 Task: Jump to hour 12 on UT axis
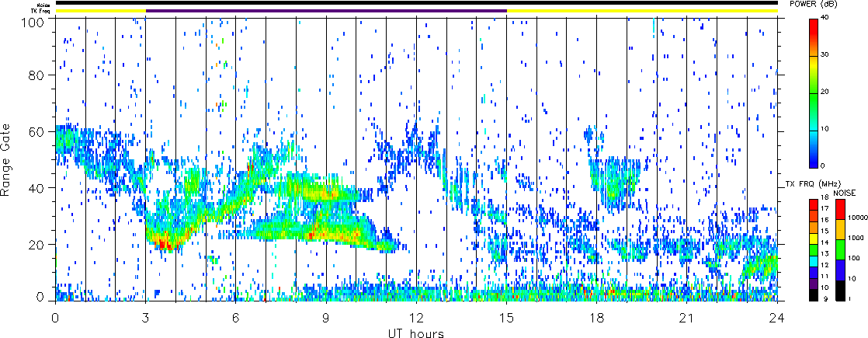[416, 318]
